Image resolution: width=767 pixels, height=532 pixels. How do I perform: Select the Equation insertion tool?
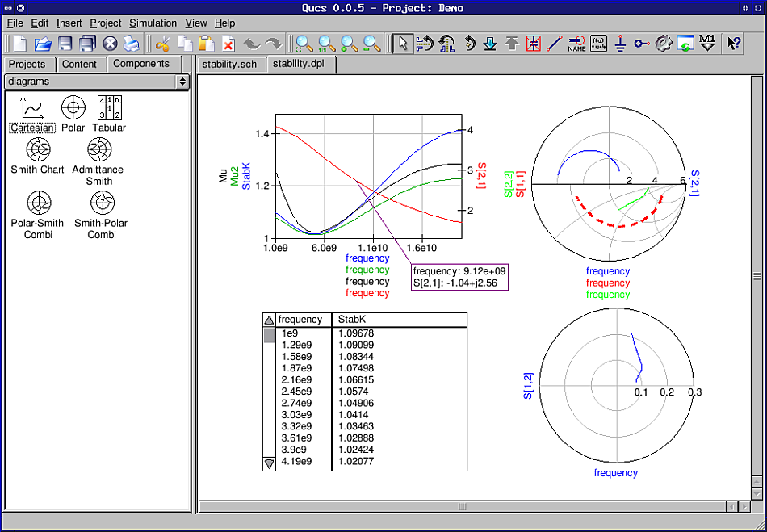(597, 44)
